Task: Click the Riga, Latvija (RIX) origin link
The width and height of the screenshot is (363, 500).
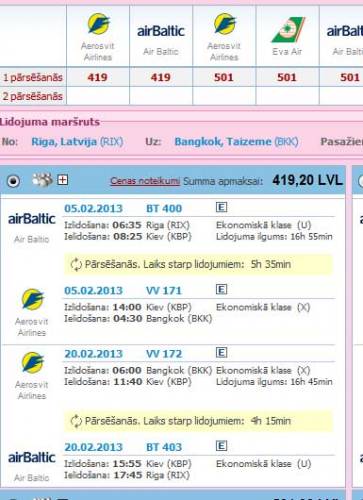Action: (x=77, y=142)
